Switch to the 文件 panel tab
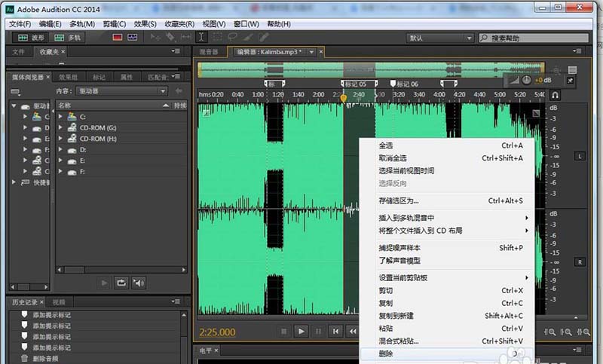Image resolution: width=603 pixels, height=364 pixels. coord(18,51)
